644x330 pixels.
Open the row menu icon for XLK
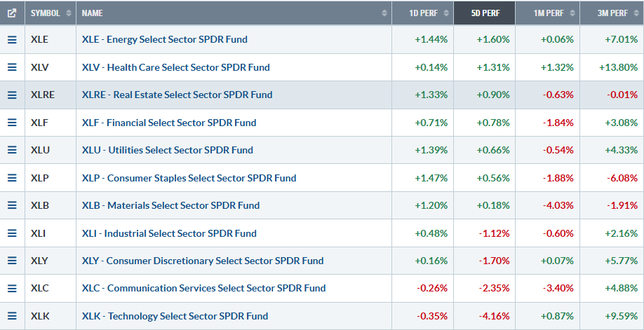12,316
